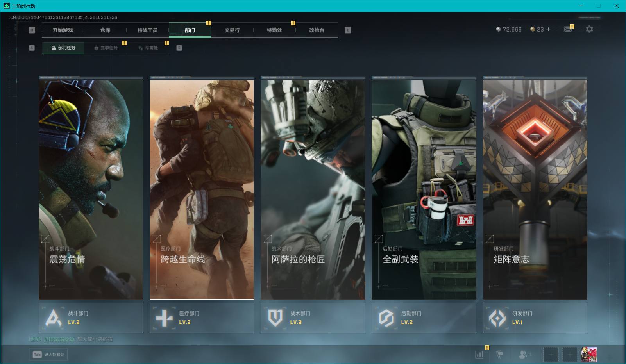Click the 研发部门 LV.1 badge icon
Image resolution: width=626 pixels, height=364 pixels.
click(x=497, y=318)
